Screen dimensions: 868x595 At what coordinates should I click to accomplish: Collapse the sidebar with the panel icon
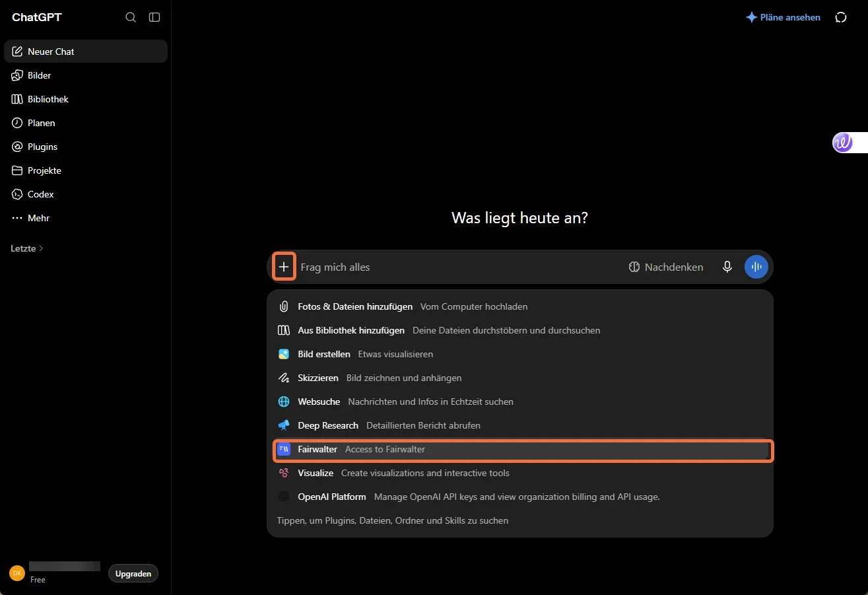[154, 17]
